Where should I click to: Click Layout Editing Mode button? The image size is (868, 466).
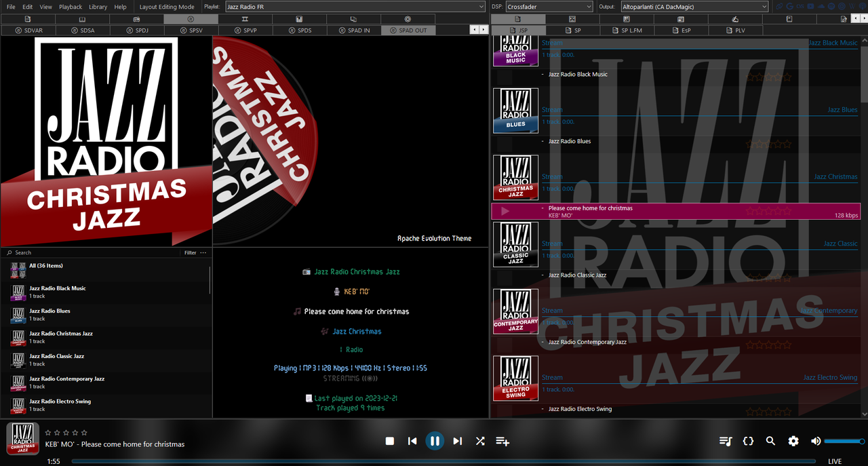coord(167,7)
